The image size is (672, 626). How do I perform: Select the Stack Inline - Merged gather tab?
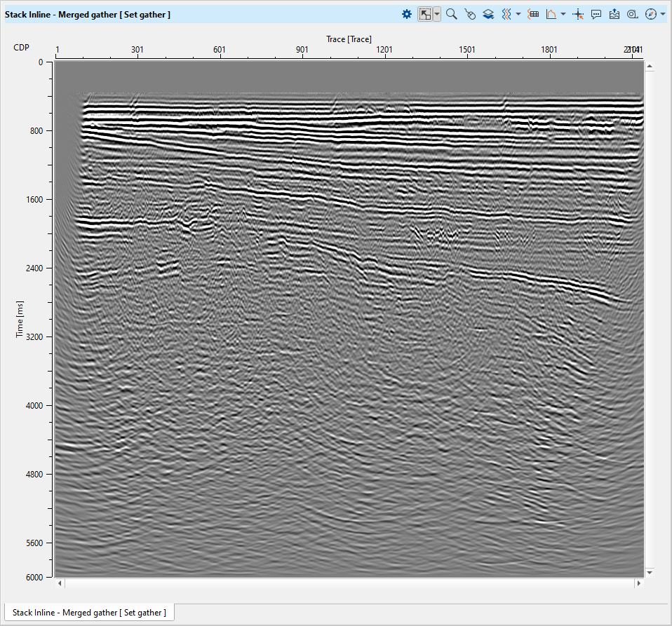[90, 613]
